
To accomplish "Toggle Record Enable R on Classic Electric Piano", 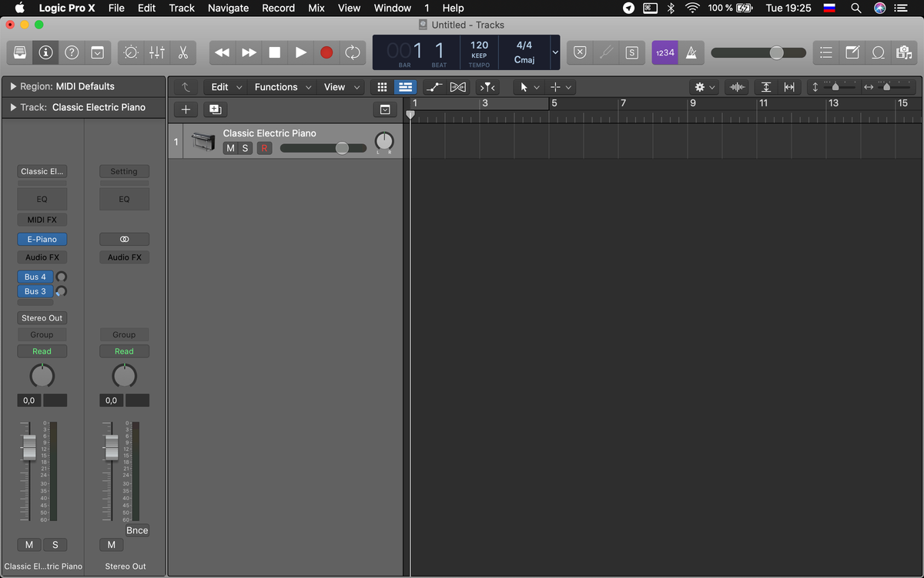I will click(x=264, y=148).
